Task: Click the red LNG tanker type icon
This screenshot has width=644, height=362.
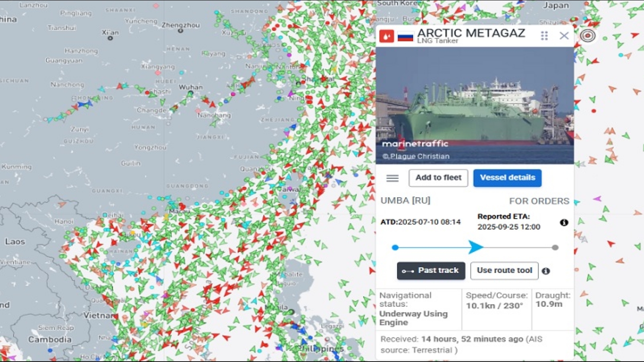Action: pos(386,36)
